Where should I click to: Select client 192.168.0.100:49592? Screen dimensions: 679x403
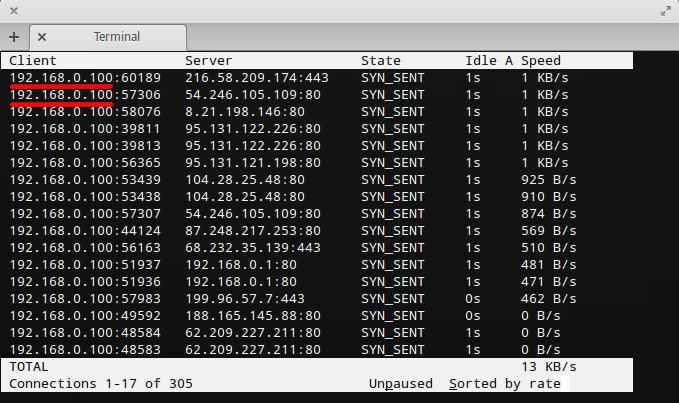click(x=85, y=316)
